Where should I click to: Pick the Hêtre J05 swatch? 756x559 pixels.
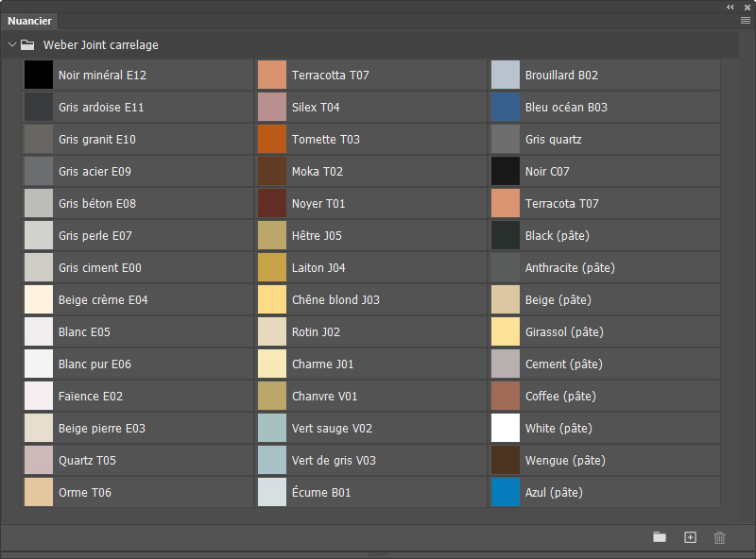tap(272, 235)
